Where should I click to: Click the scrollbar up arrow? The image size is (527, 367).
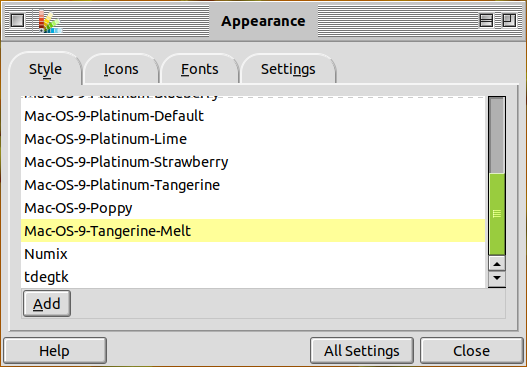[497, 264]
